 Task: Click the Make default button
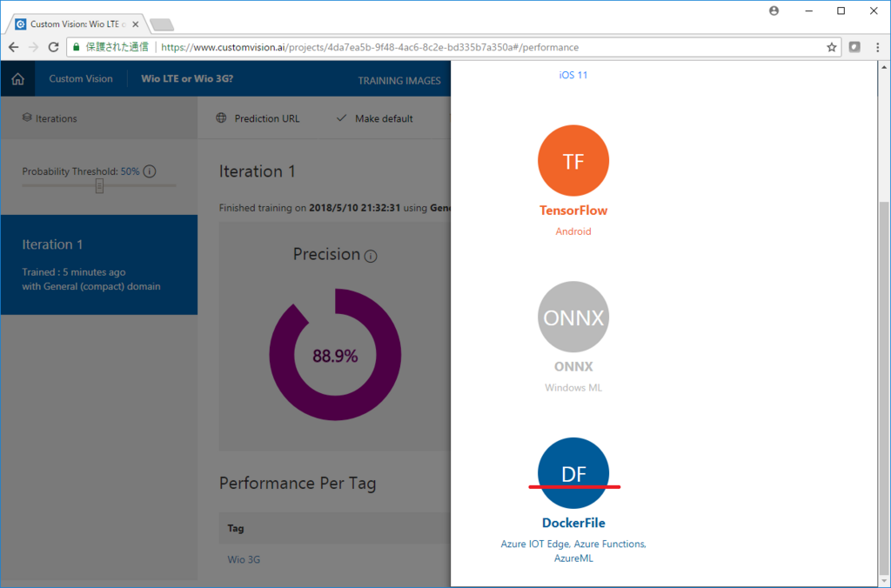click(x=374, y=118)
